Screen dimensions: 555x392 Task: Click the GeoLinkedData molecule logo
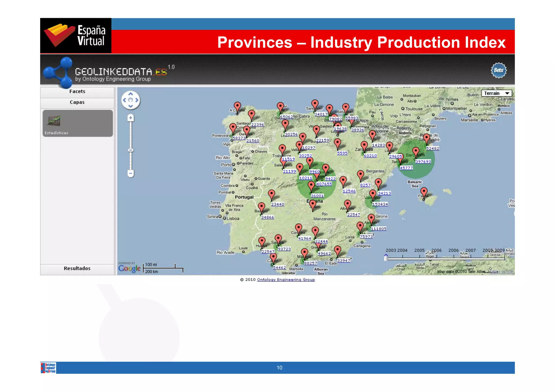(x=59, y=72)
